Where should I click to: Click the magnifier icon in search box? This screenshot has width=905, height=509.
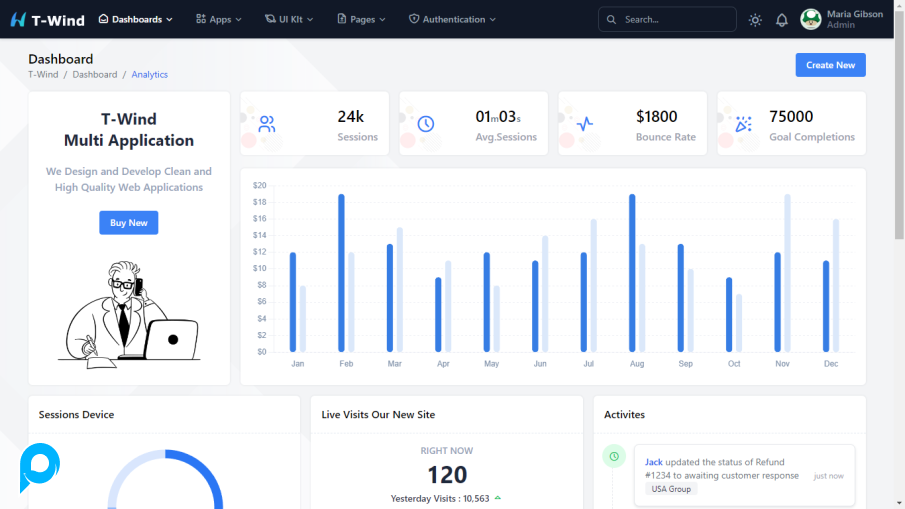tap(611, 20)
